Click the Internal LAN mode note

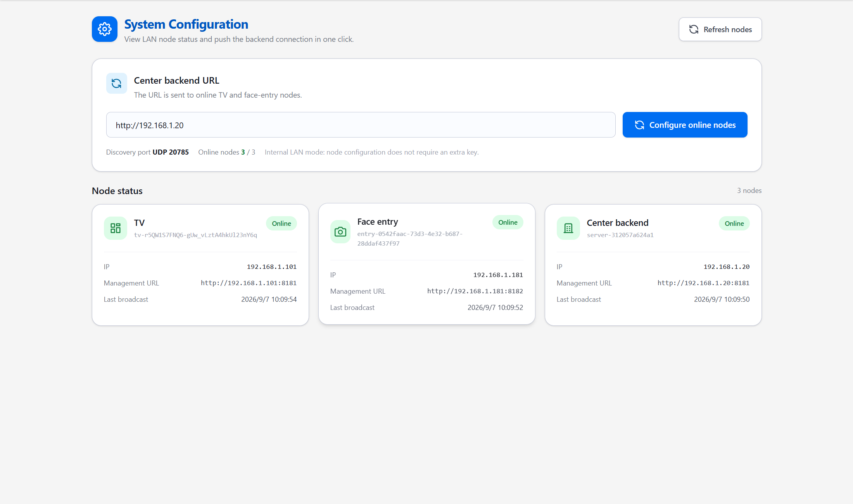tap(371, 152)
